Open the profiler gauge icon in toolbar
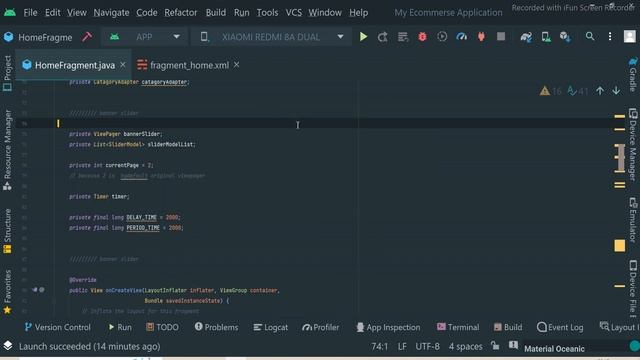 click(461, 37)
